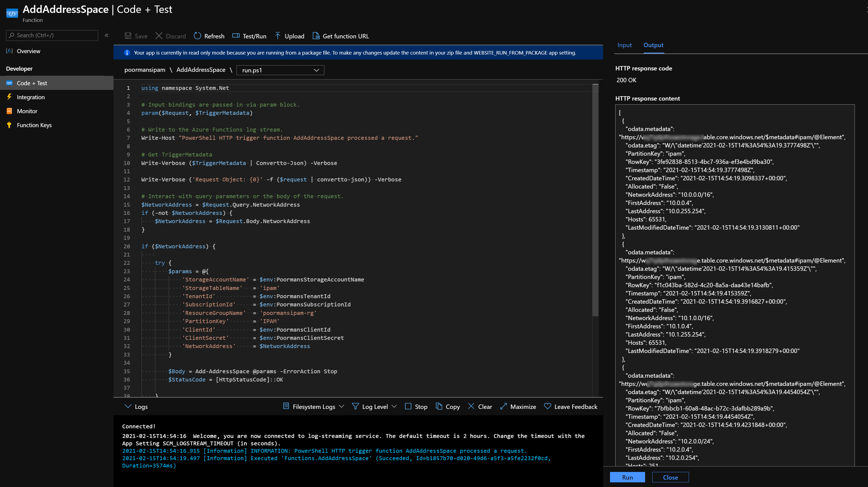Image resolution: width=868 pixels, height=487 pixels.
Task: Maximize the logs panel
Action: click(518, 406)
